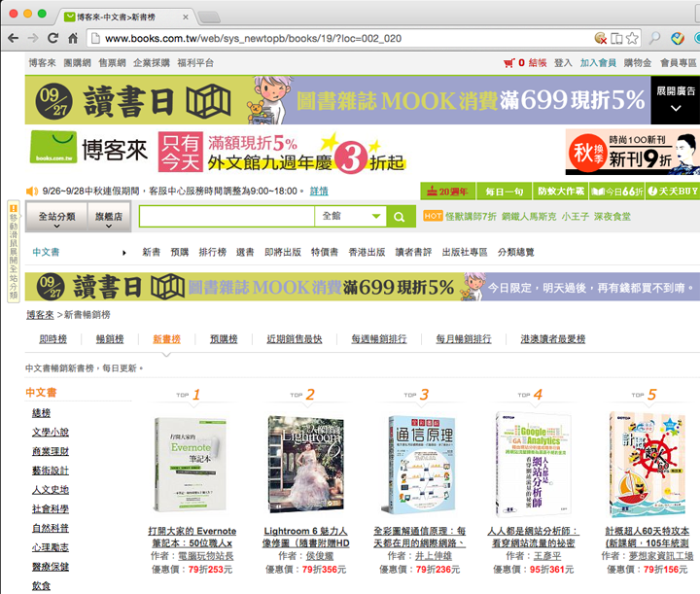Open the browser home page icon
Viewport: 700px width, 594px height.
[73, 38]
